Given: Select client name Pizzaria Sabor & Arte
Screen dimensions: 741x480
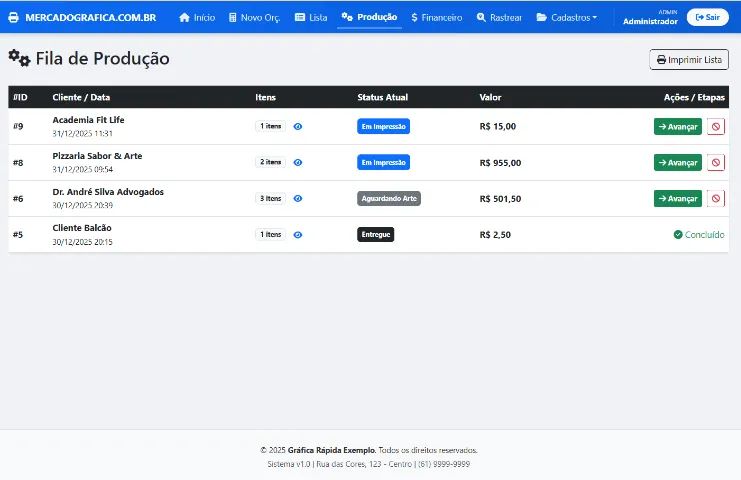Looking at the screenshot, I should coord(97,156).
